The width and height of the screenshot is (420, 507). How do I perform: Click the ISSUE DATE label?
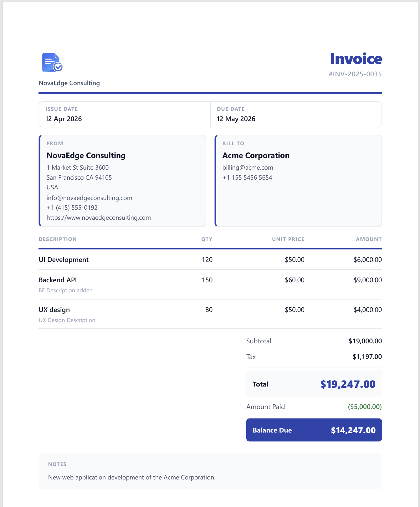click(62, 109)
